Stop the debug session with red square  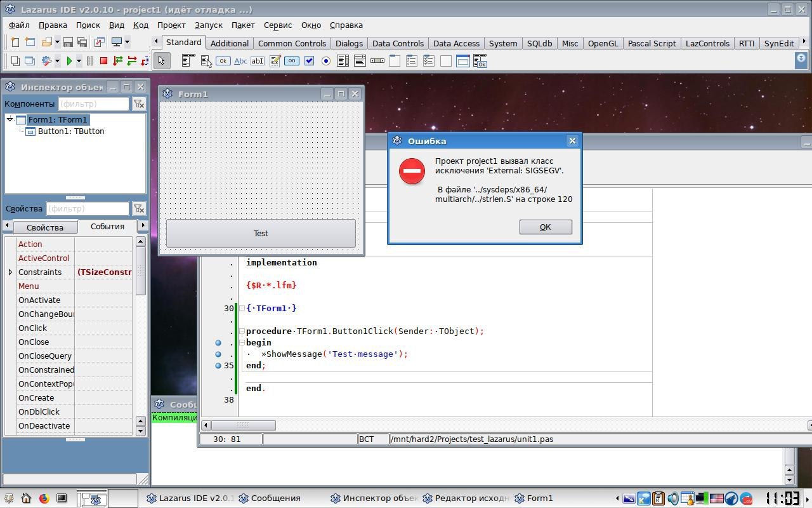tap(103, 61)
